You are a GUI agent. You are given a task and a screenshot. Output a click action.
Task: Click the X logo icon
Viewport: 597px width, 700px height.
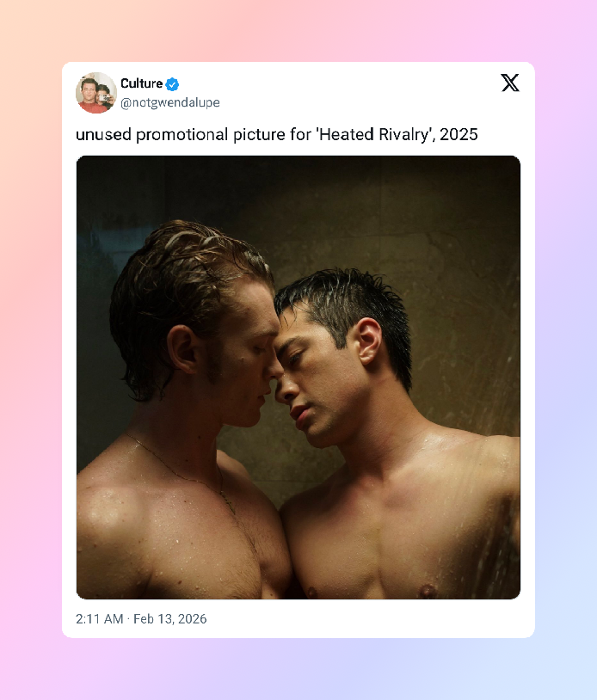(510, 83)
